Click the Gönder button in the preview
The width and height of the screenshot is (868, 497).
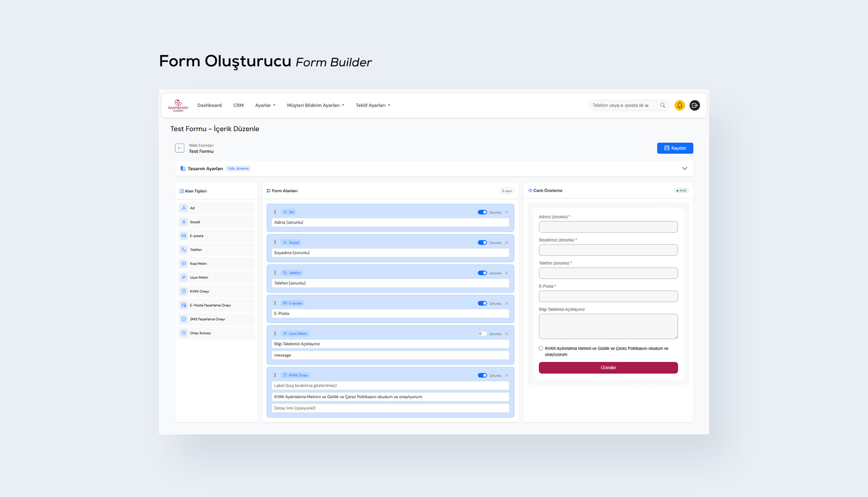pos(608,368)
